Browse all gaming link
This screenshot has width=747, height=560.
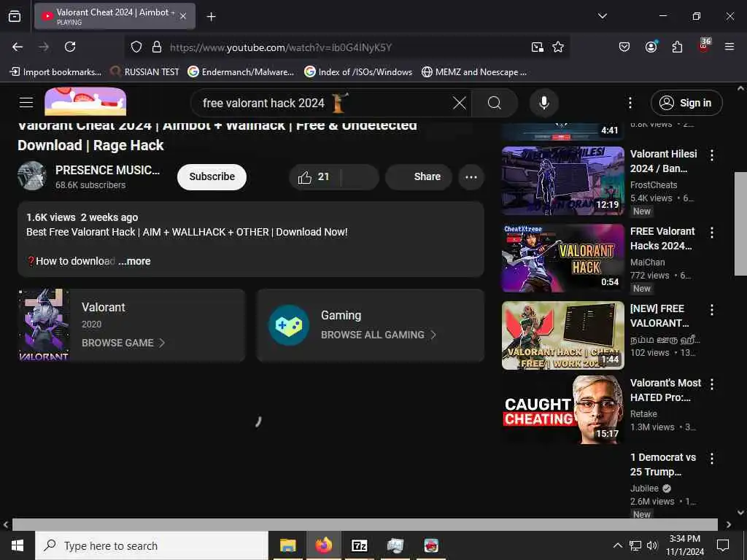click(379, 335)
